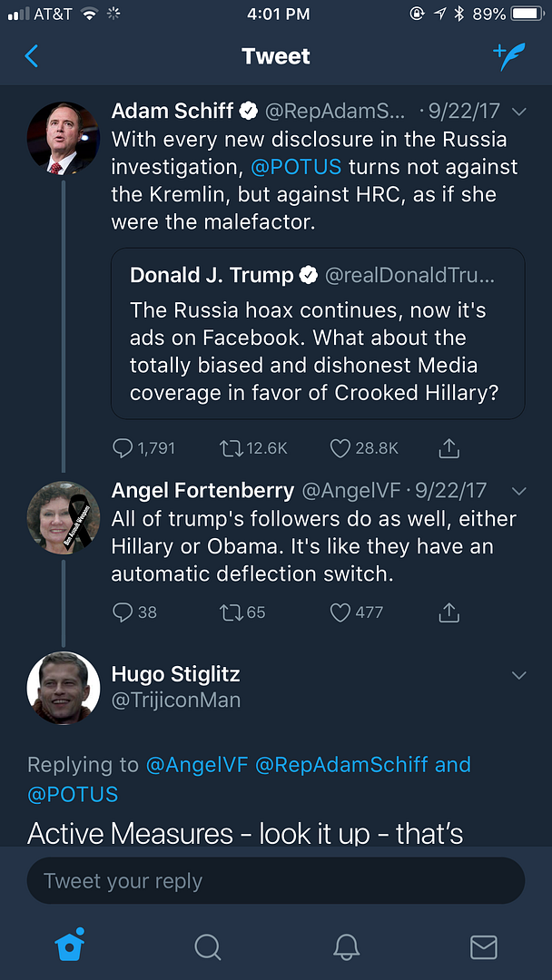
Task: Retweet Adam Schiff's tweet with 12.6K retweets
Action: [232, 448]
